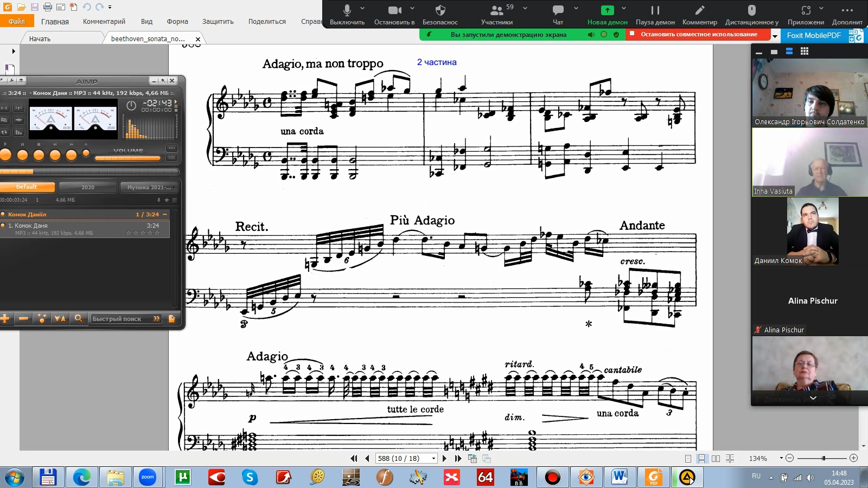868x488 pixels.
Task: Toggle AIMP visualization bars button
Action: click(18, 132)
